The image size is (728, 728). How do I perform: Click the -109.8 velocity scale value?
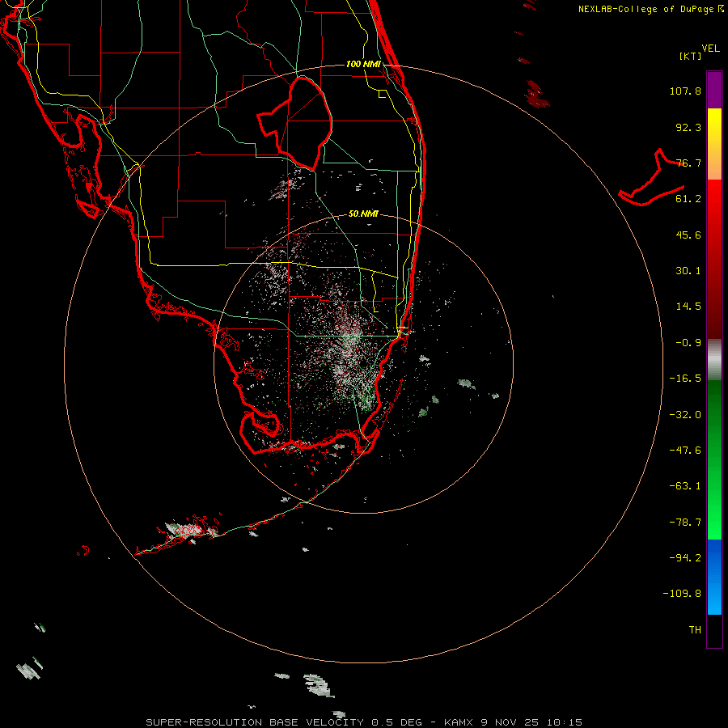[682, 594]
